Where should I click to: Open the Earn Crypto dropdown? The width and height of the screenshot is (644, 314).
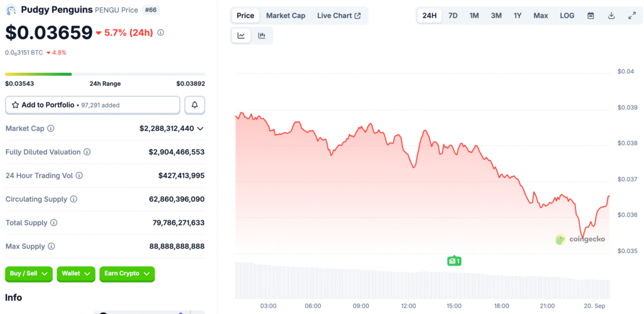pos(126,274)
